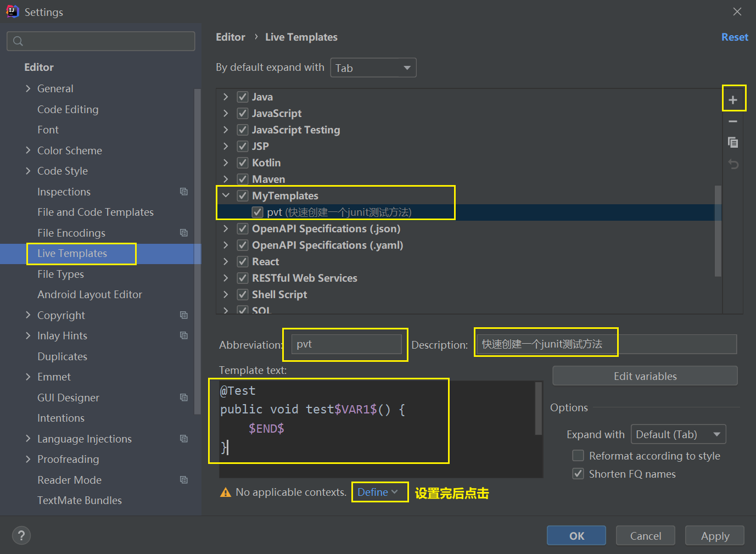Image resolution: width=756 pixels, height=554 pixels.
Task: Uncheck the Java template group
Action: 243,97
